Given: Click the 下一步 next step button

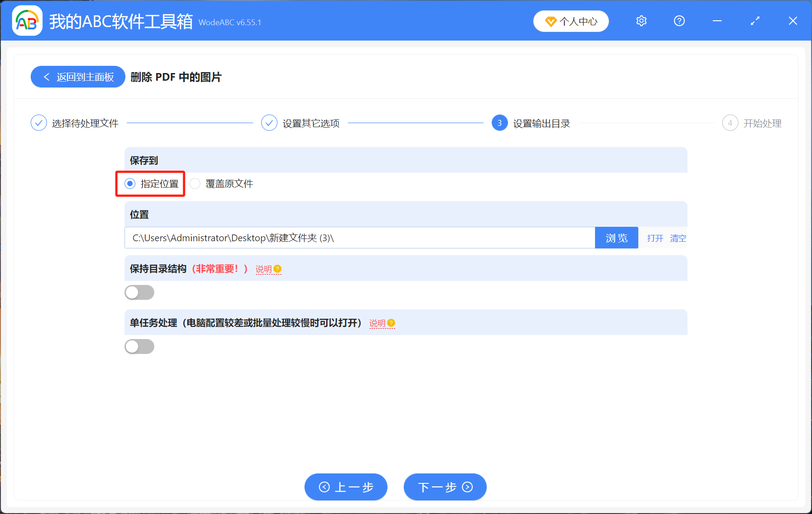Looking at the screenshot, I should pyautogui.click(x=444, y=487).
